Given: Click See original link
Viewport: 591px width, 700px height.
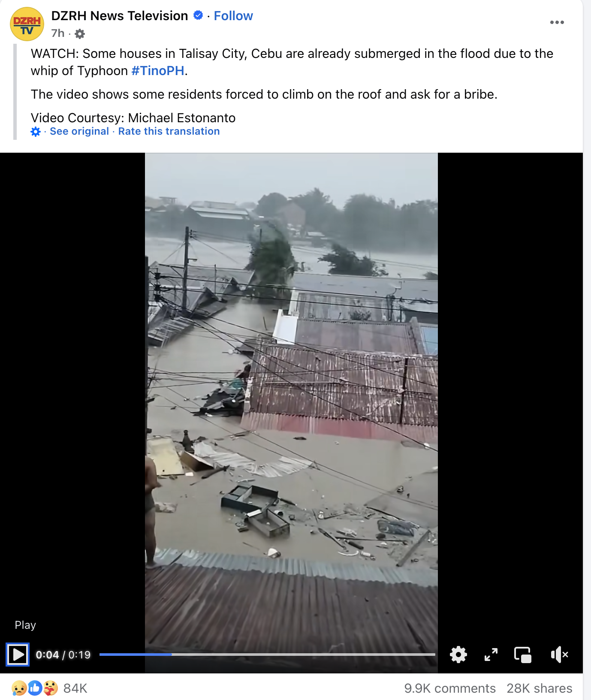Looking at the screenshot, I should 79,131.
